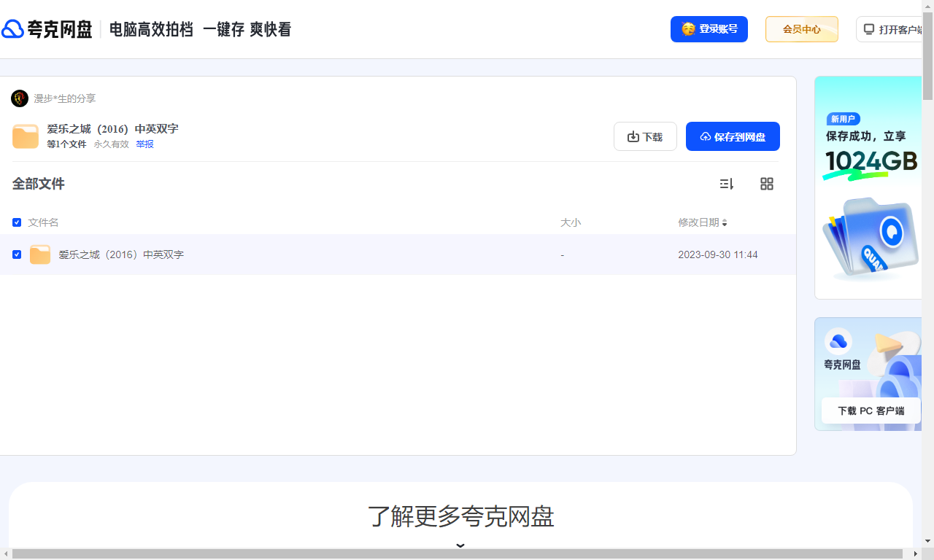
Task: Click the share title 爱乐之城（2016）中英双字 heading
Action: [x=112, y=129]
